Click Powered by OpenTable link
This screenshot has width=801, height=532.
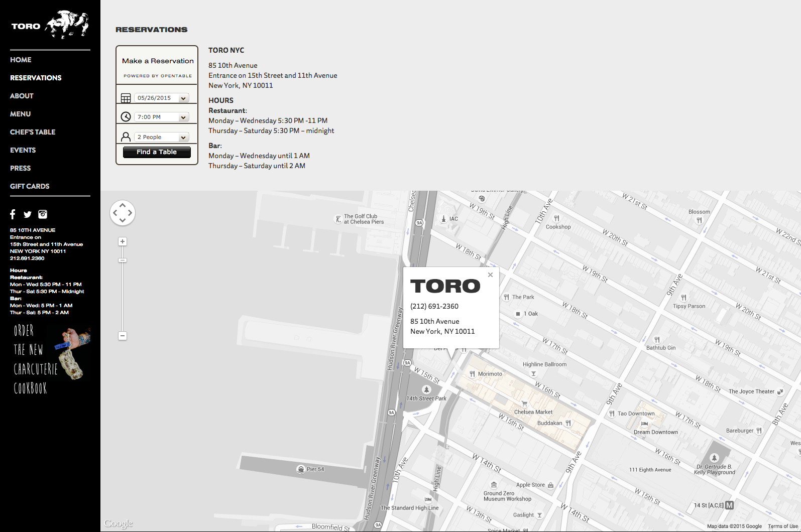click(158, 76)
